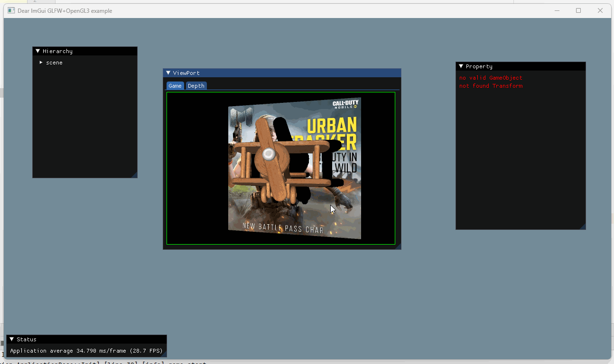Click the Hierarchy title bar
Screen dimensions: 614x364
click(x=85, y=51)
